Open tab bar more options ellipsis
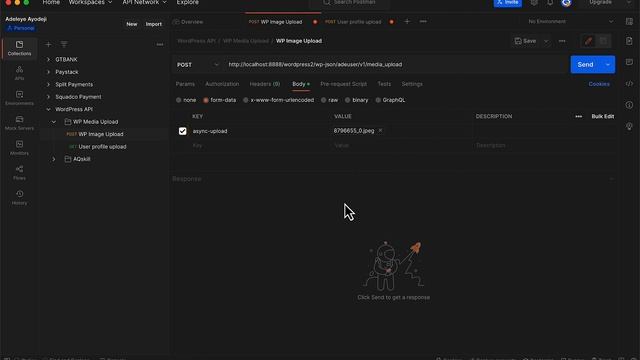Screen dimensions: 640x360 423,21
